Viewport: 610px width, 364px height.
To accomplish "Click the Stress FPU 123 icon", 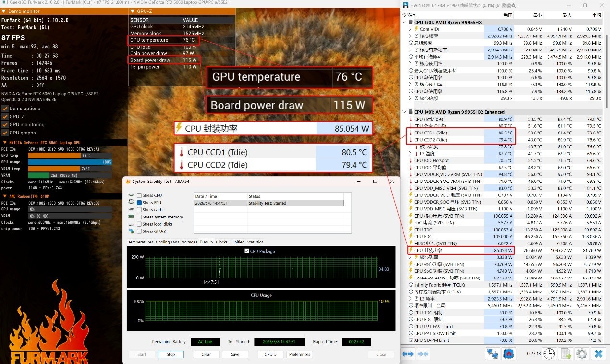I will [131, 203].
